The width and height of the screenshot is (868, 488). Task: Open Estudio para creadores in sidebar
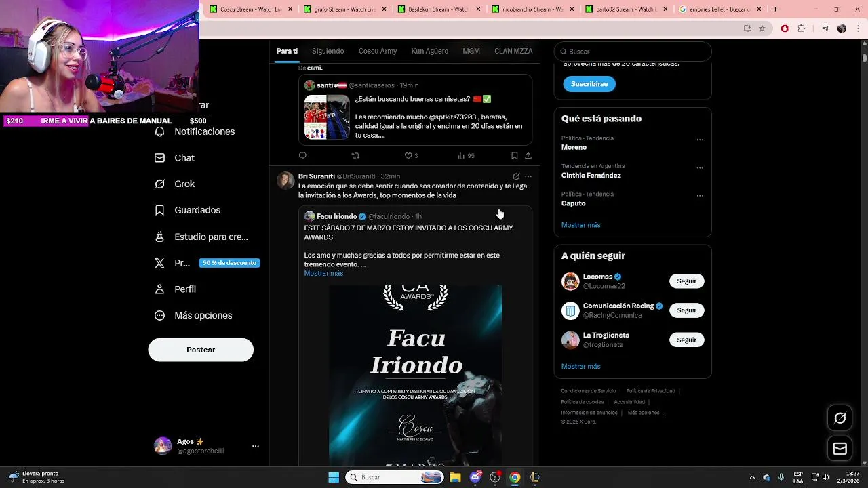(201, 237)
